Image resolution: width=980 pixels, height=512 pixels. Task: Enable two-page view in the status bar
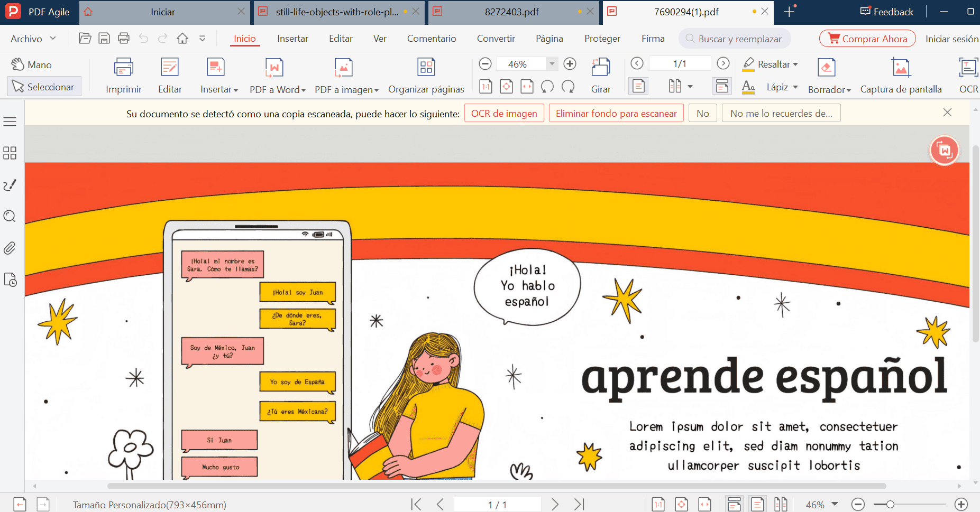(781, 504)
